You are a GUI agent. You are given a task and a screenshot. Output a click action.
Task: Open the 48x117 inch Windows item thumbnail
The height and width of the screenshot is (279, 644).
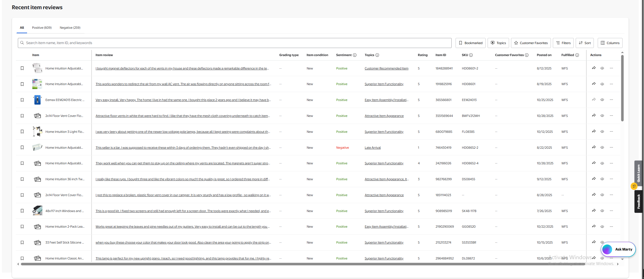(x=37, y=211)
